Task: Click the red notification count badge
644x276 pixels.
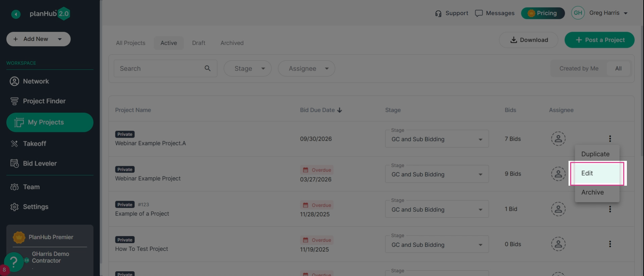Action: (x=4, y=270)
